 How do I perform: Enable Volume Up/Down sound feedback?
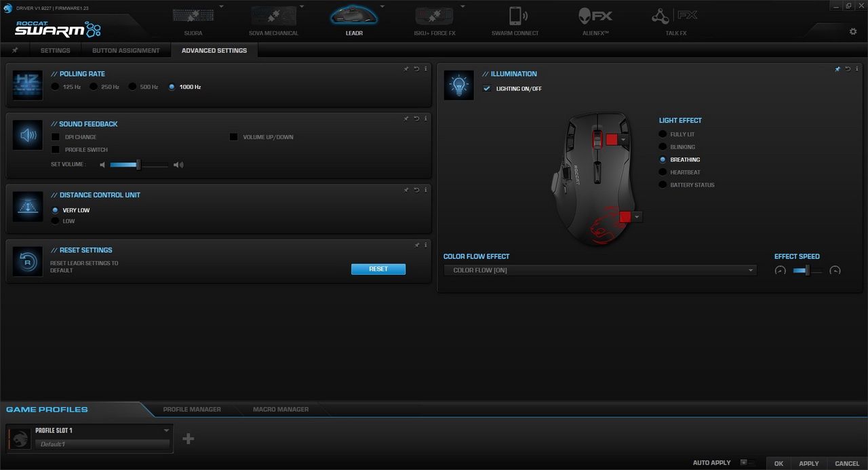click(x=233, y=137)
